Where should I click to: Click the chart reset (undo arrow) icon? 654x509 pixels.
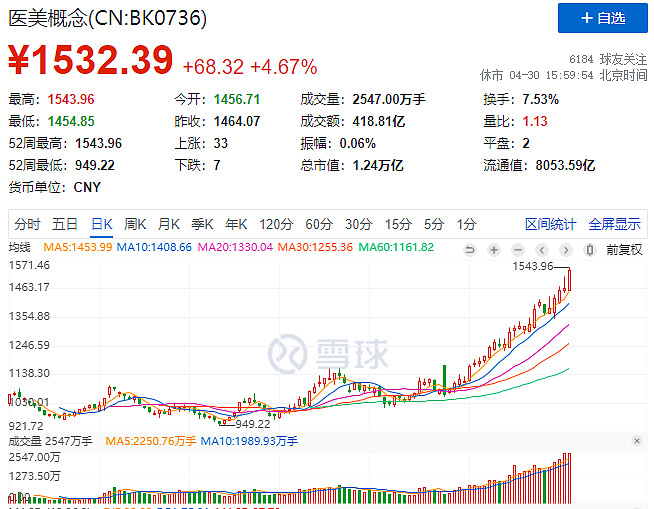[x=470, y=250]
